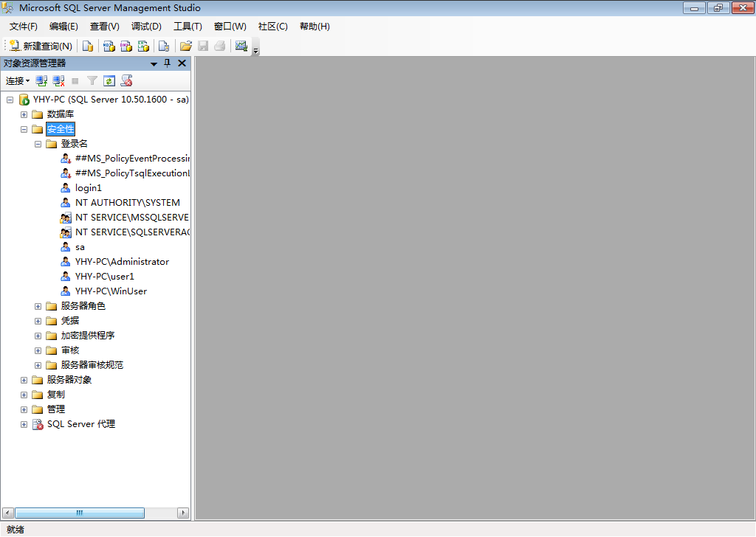Select the NT SERVICE\MSSQLSERVER login
Viewport: 756px width, 537px height.
coord(131,217)
